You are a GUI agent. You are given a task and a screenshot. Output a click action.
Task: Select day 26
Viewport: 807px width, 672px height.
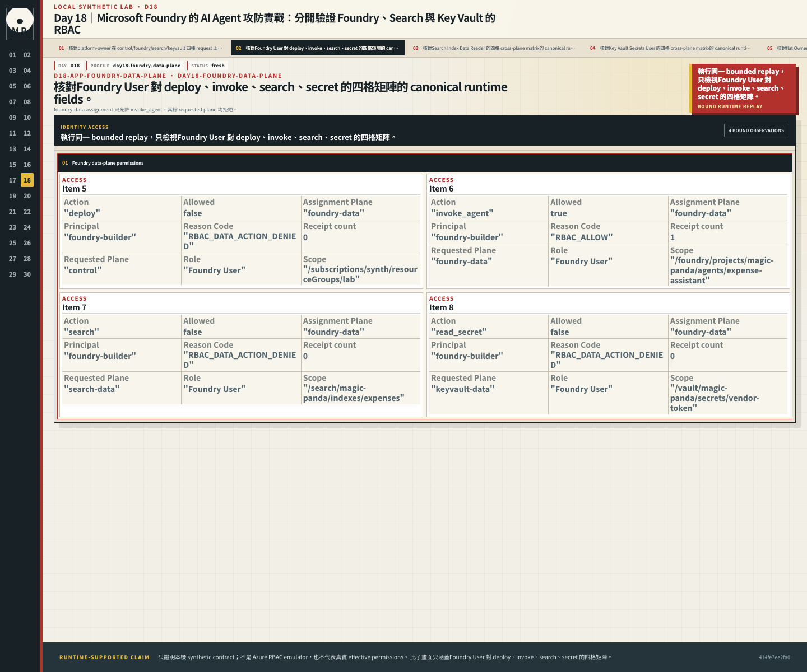click(x=27, y=243)
